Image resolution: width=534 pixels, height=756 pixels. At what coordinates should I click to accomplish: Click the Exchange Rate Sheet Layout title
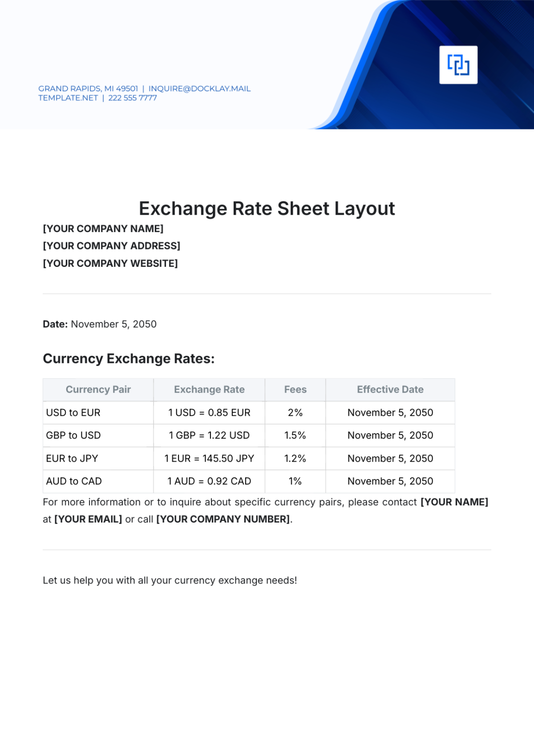[x=267, y=209]
